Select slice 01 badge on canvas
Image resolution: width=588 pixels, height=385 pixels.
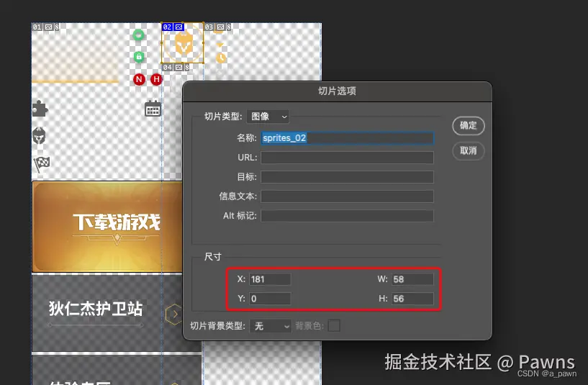(45, 27)
